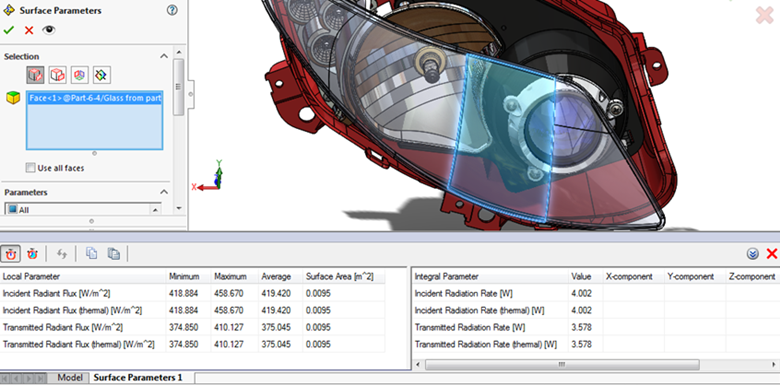Click the second clock toolbar icon
This screenshot has height=385, width=780.
[x=32, y=254]
